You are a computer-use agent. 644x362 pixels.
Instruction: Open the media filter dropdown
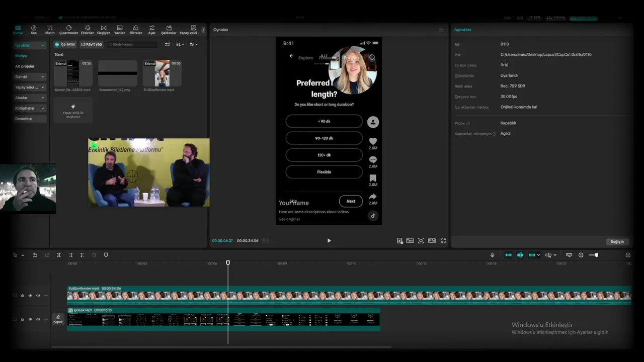193,44
